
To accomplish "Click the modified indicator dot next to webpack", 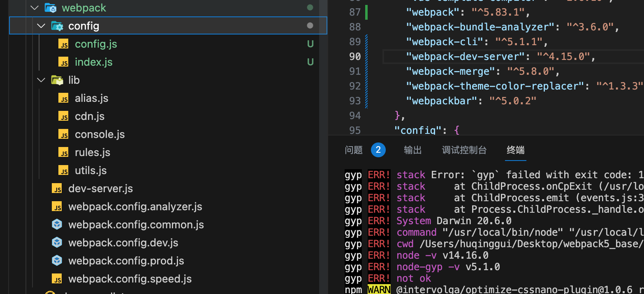I will click(310, 7).
